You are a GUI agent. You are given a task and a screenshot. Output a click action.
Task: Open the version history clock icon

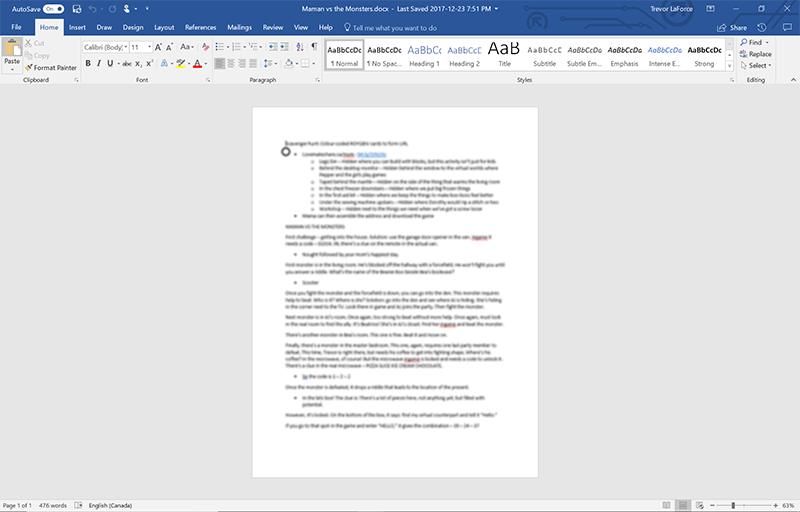pyautogui.click(x=762, y=28)
